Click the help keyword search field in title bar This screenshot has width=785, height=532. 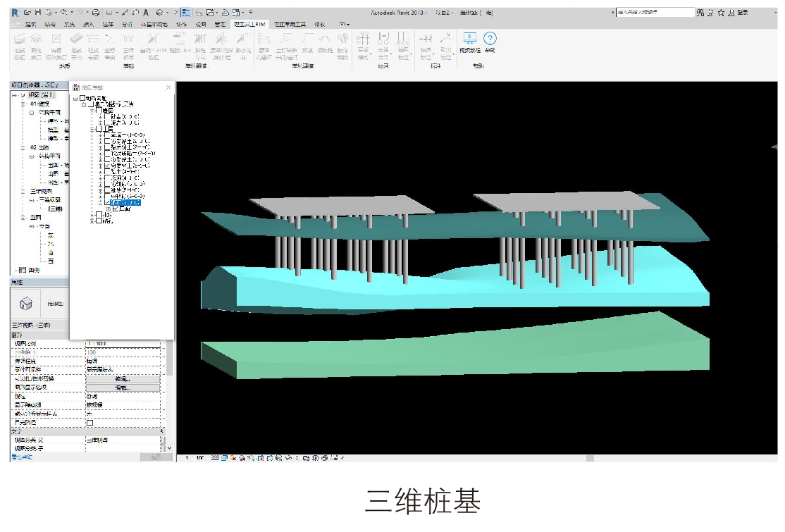[655, 12]
